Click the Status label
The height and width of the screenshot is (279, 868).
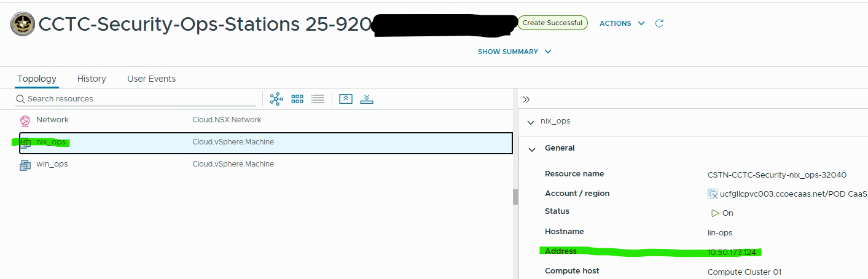(x=557, y=211)
